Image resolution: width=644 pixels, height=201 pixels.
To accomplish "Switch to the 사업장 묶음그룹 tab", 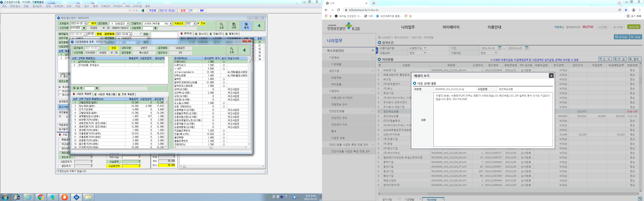I will pyautogui.click(x=105, y=94).
